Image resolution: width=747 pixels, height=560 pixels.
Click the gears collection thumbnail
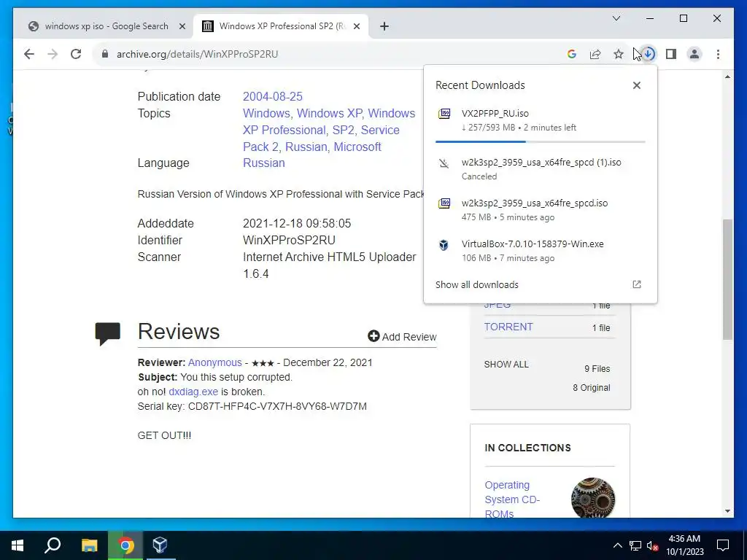(x=593, y=498)
